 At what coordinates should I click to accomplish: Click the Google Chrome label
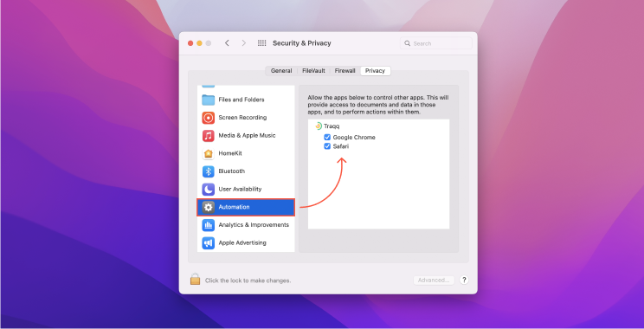[354, 138]
